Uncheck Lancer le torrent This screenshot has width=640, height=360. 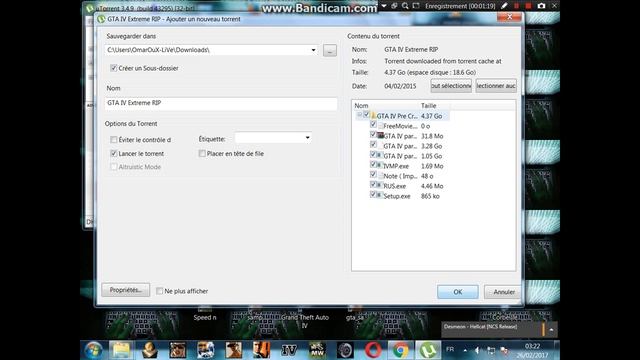(x=114, y=153)
